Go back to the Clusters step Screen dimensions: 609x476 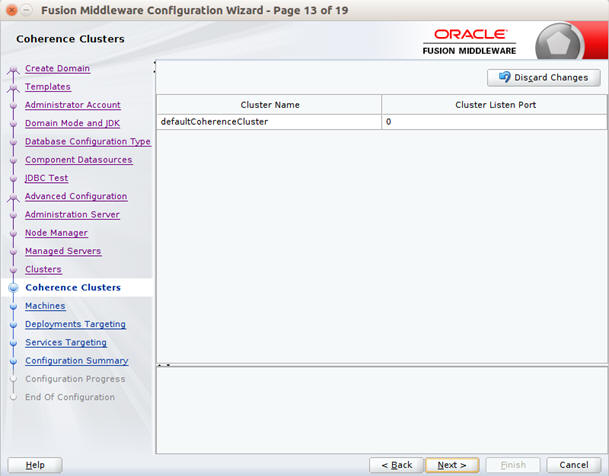(x=43, y=269)
